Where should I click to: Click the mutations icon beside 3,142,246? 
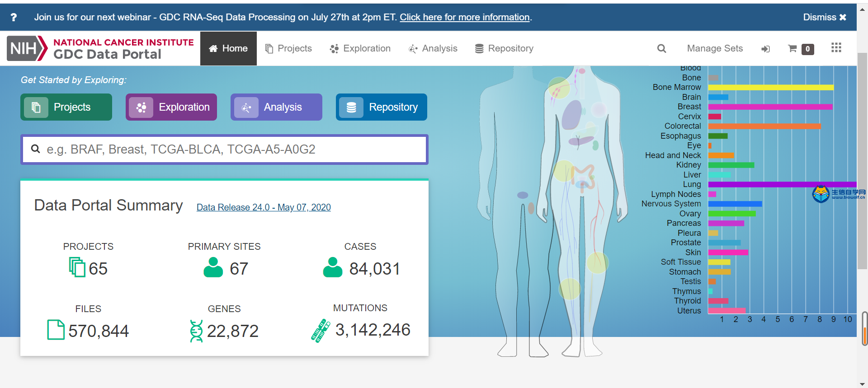click(321, 331)
